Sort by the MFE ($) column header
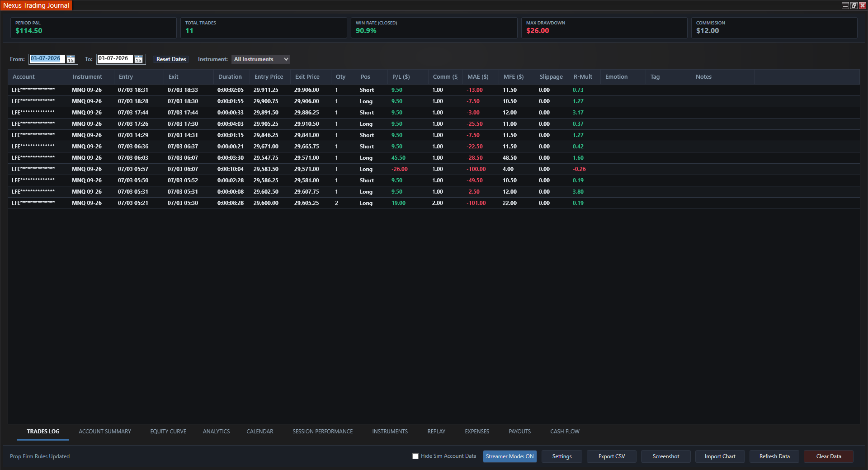This screenshot has width=868, height=470. tap(517, 77)
